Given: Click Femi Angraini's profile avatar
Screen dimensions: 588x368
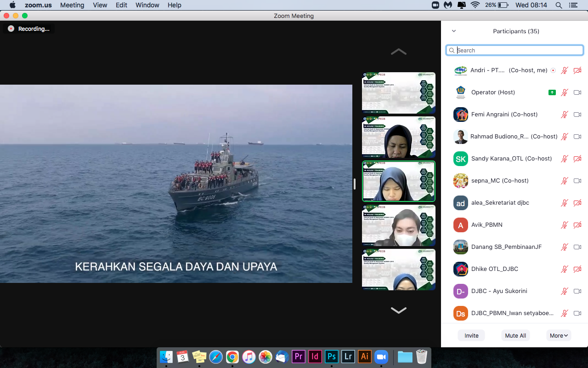Looking at the screenshot, I should (x=460, y=115).
